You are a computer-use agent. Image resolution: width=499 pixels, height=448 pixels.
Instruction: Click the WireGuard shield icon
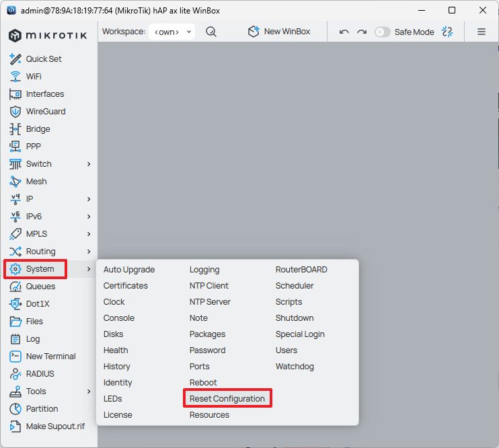(15, 112)
